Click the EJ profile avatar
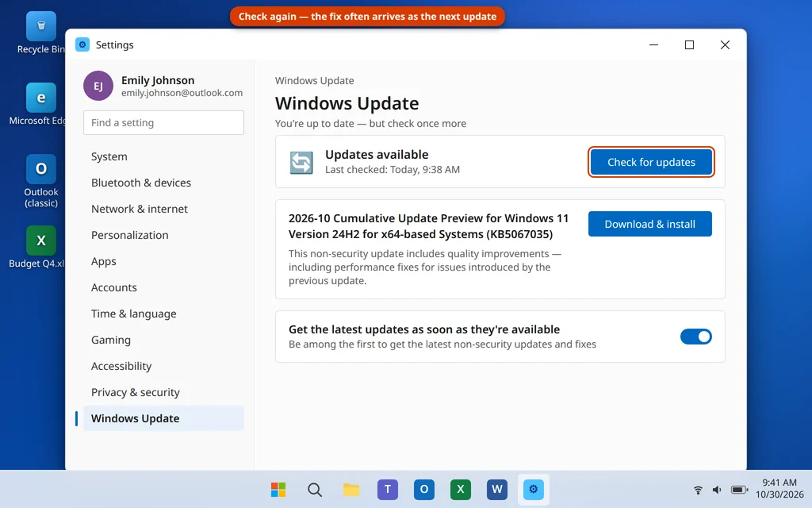The height and width of the screenshot is (508, 812). [98, 86]
